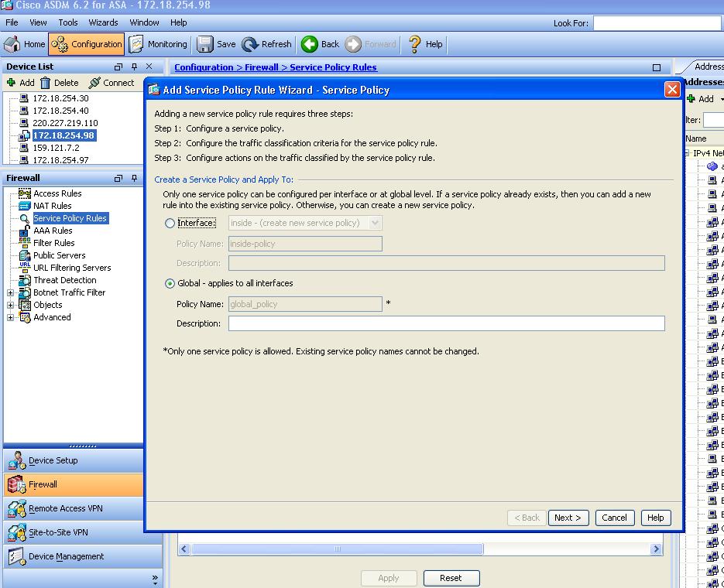This screenshot has height=588, width=724.
Task: Open the Configuration view in toolbar
Action: click(x=87, y=44)
